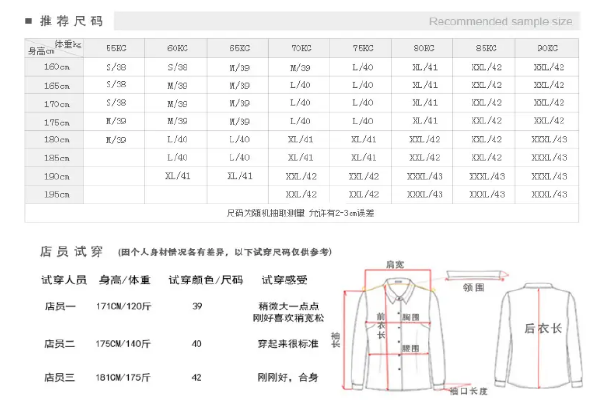The height and width of the screenshot is (400, 600).
Task: Select the L/40 cell for 185cm at 65KG
Action: (x=240, y=157)
